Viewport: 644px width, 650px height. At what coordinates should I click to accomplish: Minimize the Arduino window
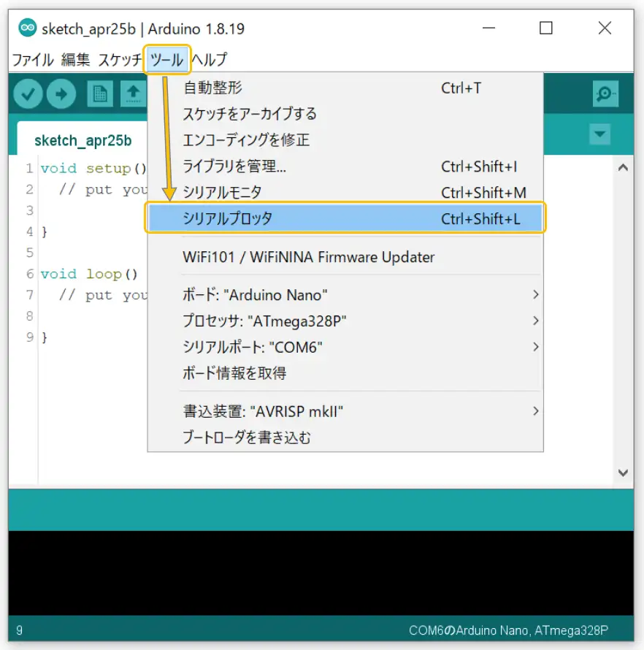(x=489, y=28)
